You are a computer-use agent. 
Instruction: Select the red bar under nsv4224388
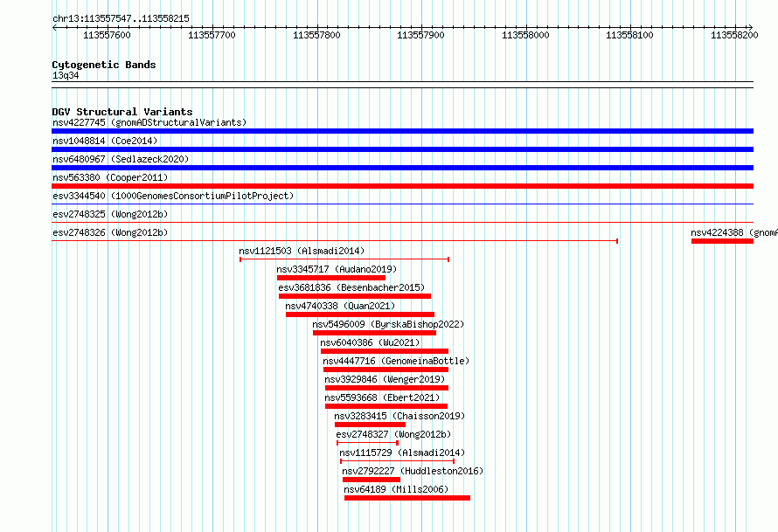[x=722, y=241]
